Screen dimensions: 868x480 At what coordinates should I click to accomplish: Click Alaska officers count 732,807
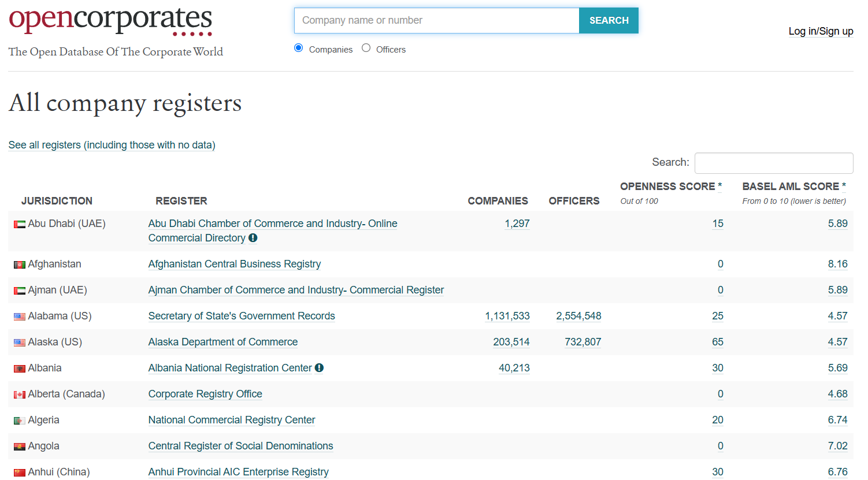[x=583, y=342]
